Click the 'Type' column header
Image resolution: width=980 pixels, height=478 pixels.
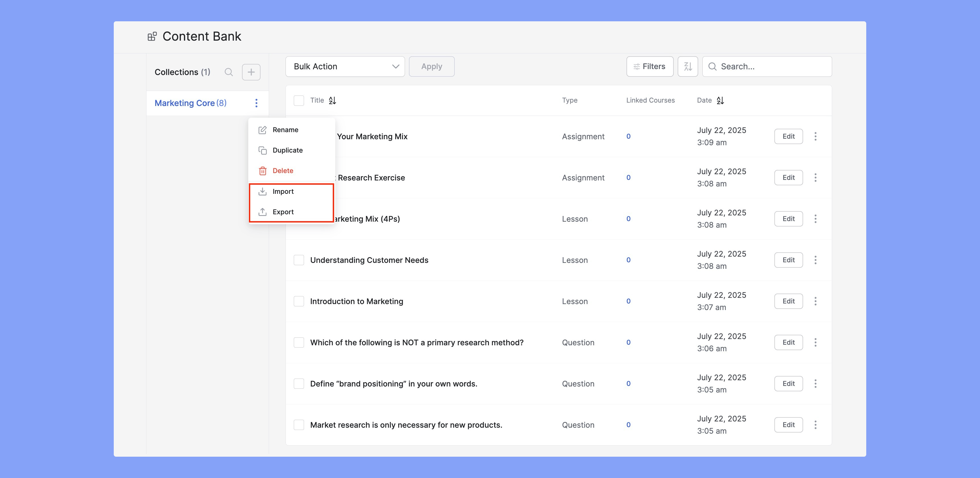click(x=570, y=100)
